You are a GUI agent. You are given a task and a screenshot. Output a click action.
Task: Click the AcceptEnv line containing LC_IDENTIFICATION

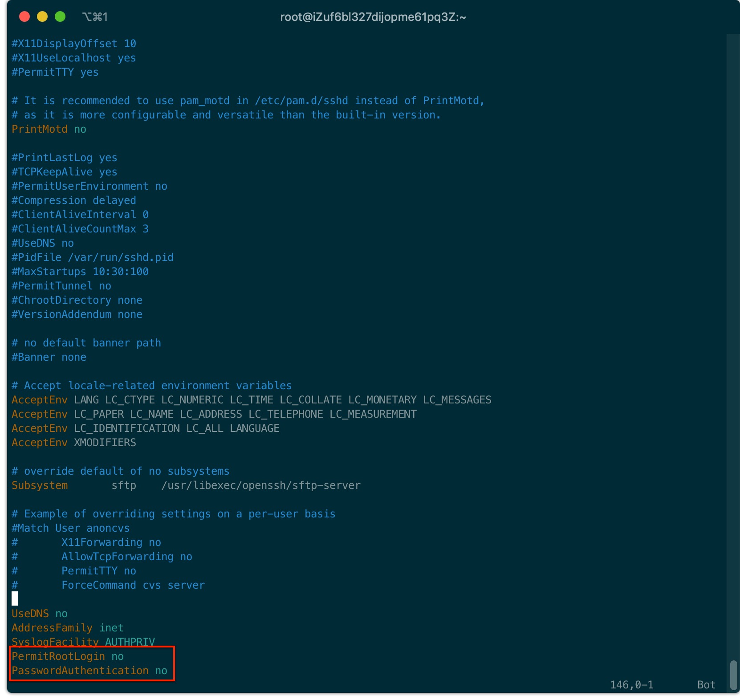coord(146,428)
